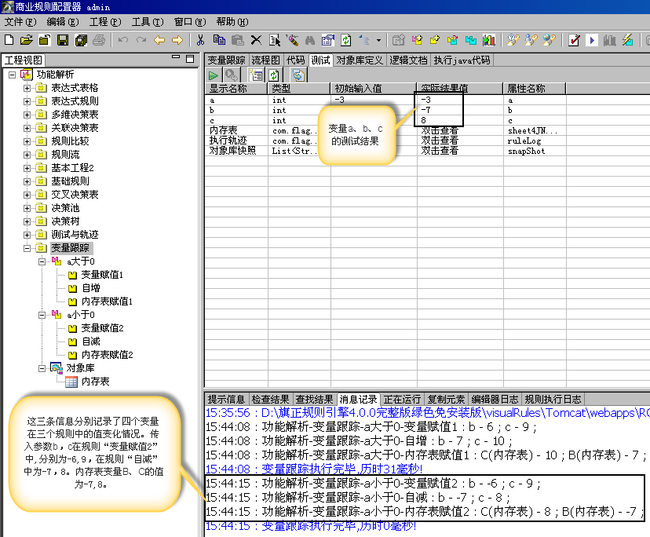The image size is (650, 537).
Task: Expand the 多维决策表 folder
Action: tap(27, 114)
